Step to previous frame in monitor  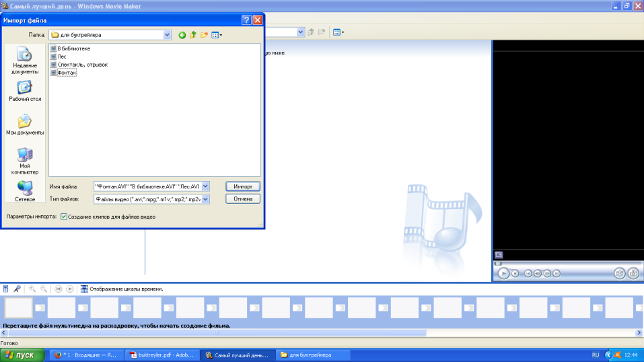coord(538,274)
